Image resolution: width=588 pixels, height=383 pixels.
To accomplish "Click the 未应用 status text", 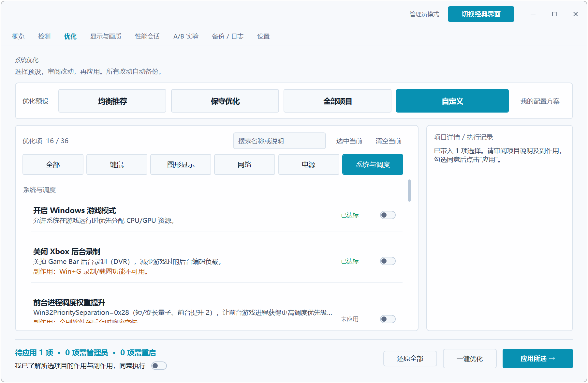I will click(350, 319).
